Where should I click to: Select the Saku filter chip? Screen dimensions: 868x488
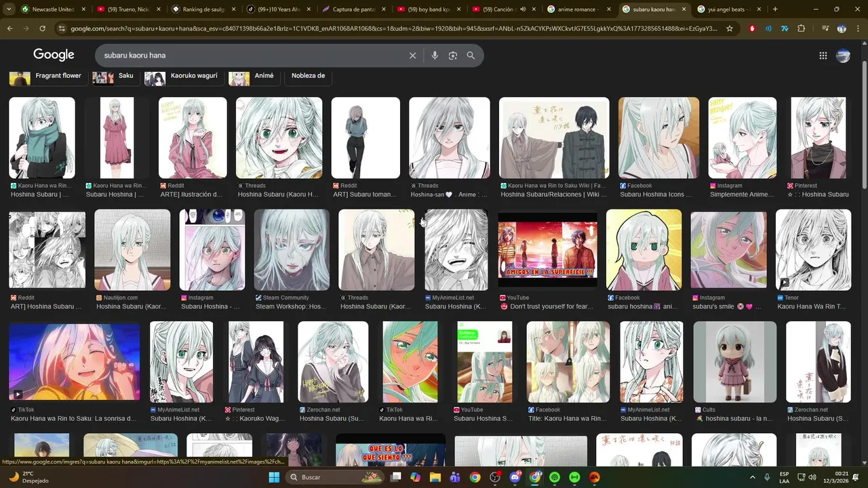[x=115, y=76]
